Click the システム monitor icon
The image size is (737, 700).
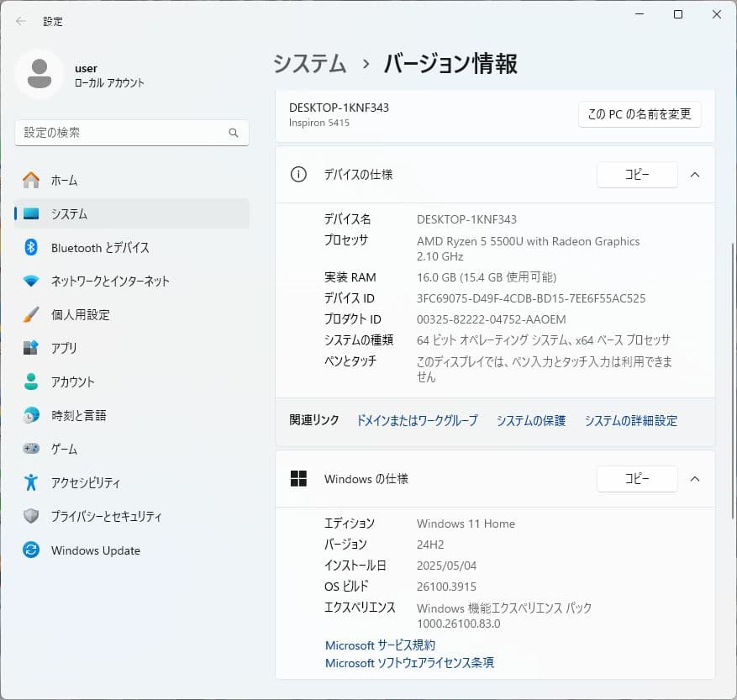pos(31,213)
